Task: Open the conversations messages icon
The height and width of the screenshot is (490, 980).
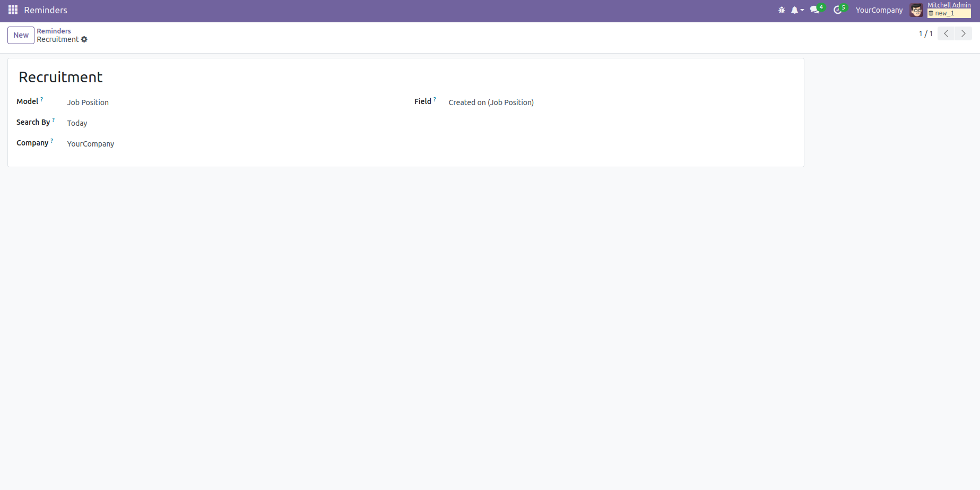Action: click(815, 10)
